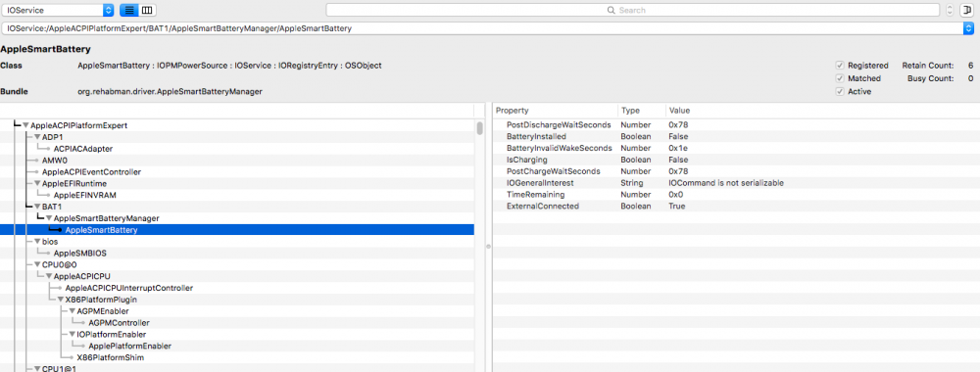Image resolution: width=980 pixels, height=372 pixels.
Task: Open the registry path dropdown arrow
Action: pos(968,28)
